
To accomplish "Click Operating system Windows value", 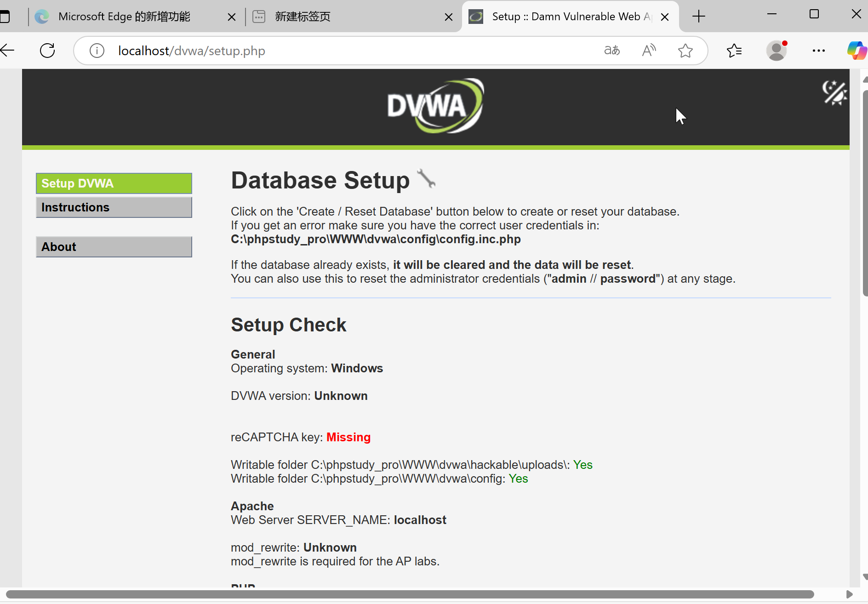I will 357,368.
